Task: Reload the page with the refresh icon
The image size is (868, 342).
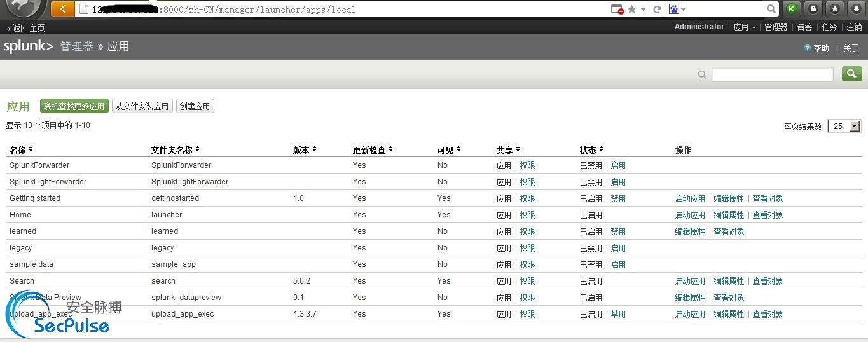Action: [x=657, y=10]
